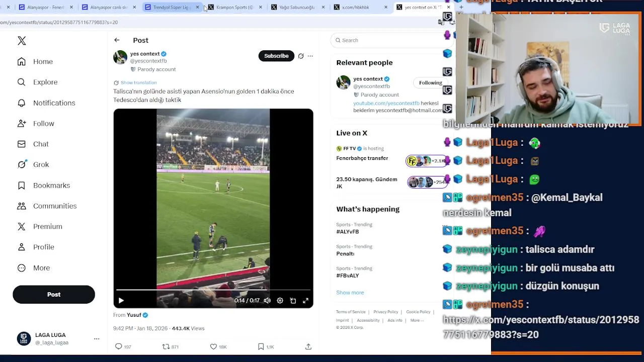Go back with the arrow icon

117,40
